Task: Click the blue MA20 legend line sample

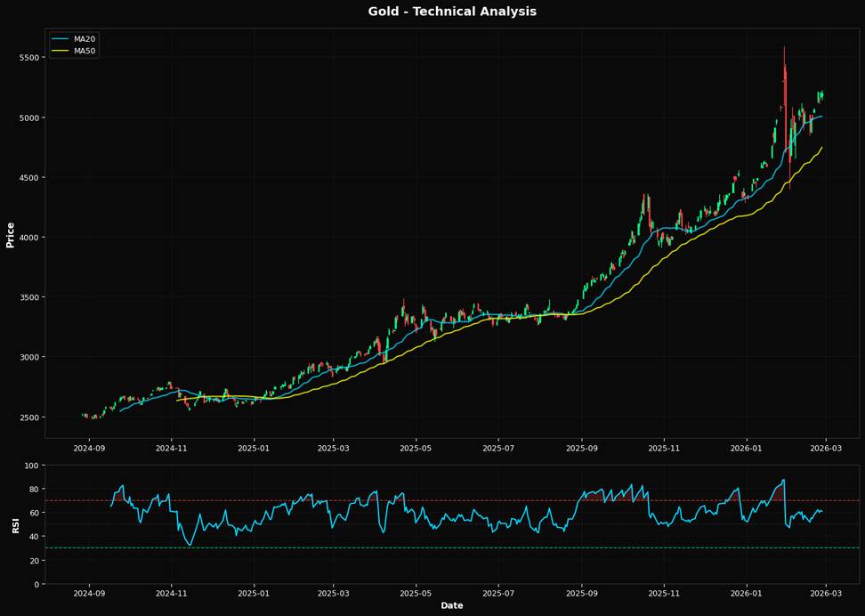Action: pyautogui.click(x=61, y=39)
